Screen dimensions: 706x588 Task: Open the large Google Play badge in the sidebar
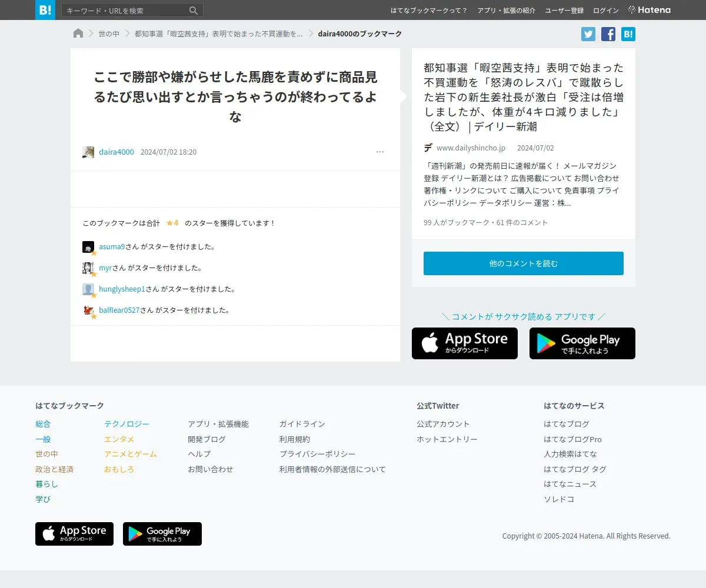[x=582, y=343]
